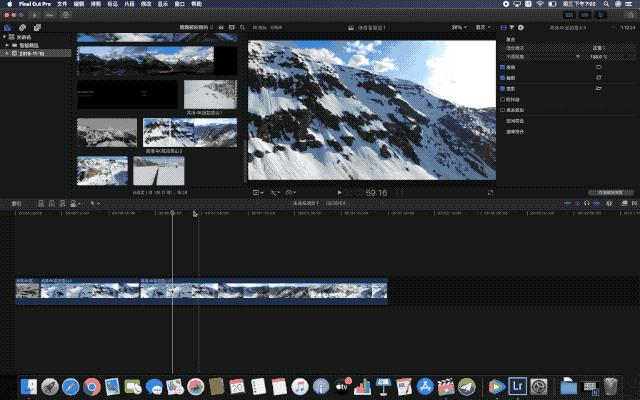This screenshot has height=400, width=640.
Task: Switch to the Video inspector tab
Action: click(x=503, y=27)
